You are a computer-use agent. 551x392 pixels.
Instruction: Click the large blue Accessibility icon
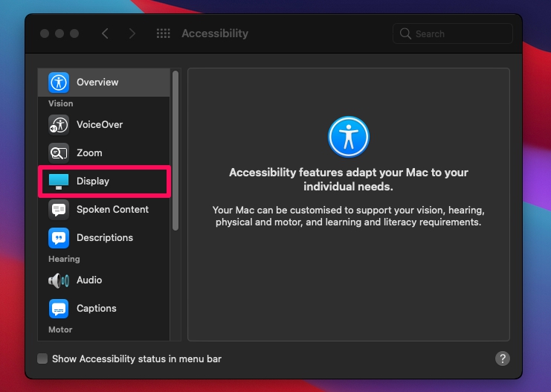pos(348,137)
